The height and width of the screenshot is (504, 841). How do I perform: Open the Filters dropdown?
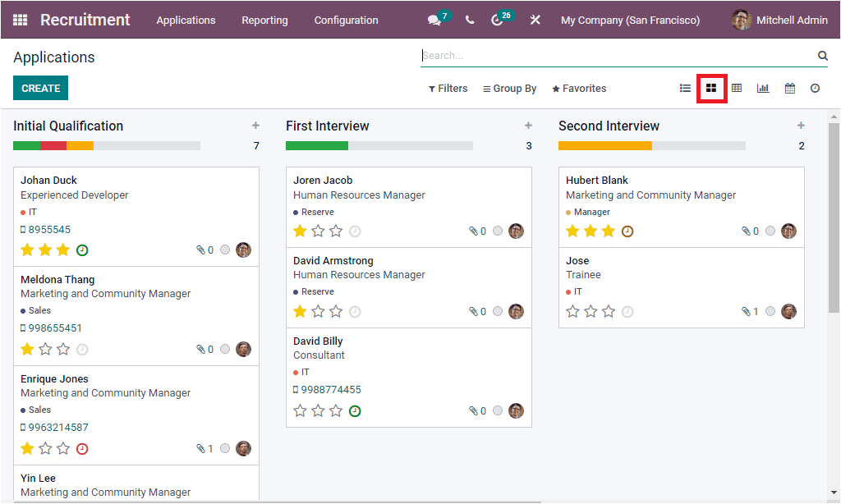pos(448,88)
